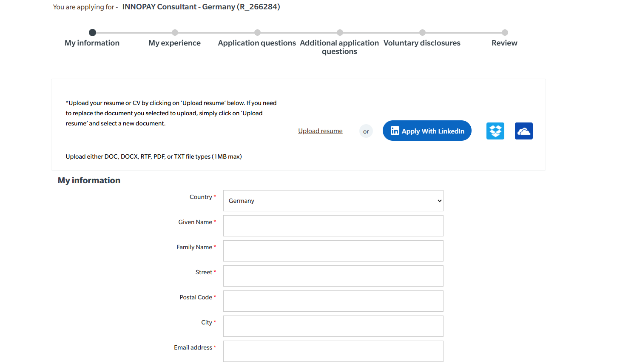Click into the Postal Code field

pyautogui.click(x=333, y=301)
